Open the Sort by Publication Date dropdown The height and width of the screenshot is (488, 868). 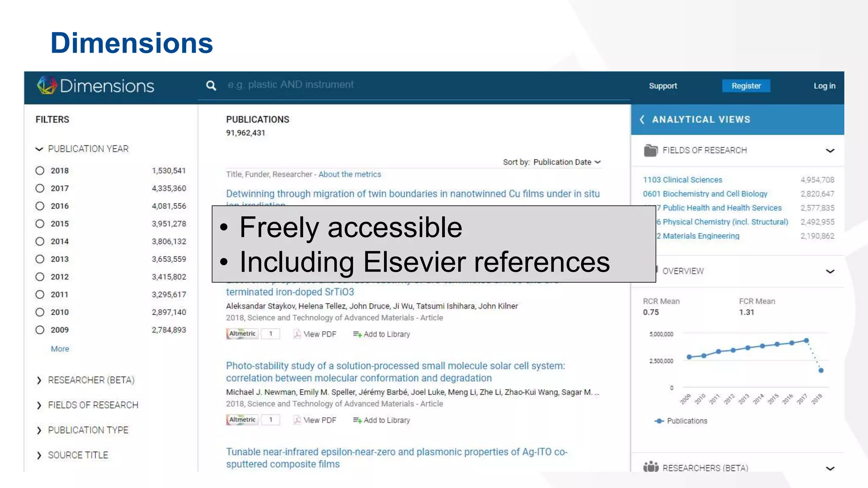[567, 162]
